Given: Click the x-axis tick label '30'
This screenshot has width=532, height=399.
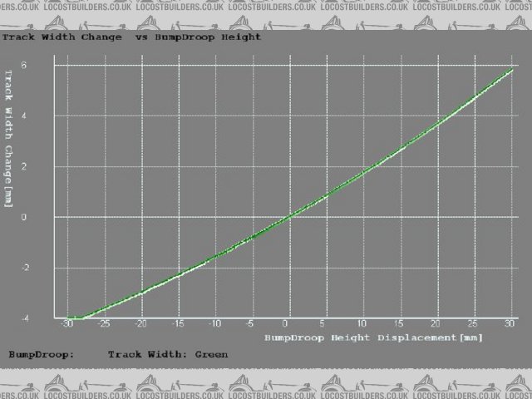Looking at the screenshot, I should coord(510,325).
